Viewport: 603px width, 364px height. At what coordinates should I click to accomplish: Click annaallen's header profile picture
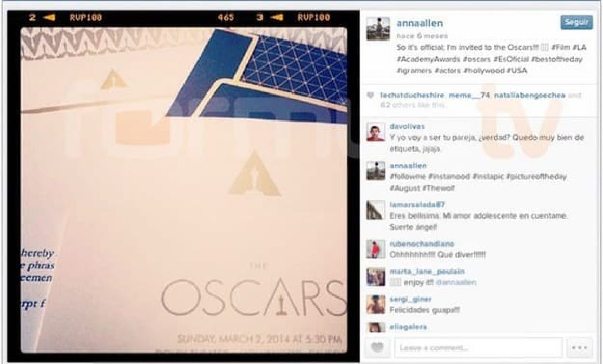click(377, 29)
